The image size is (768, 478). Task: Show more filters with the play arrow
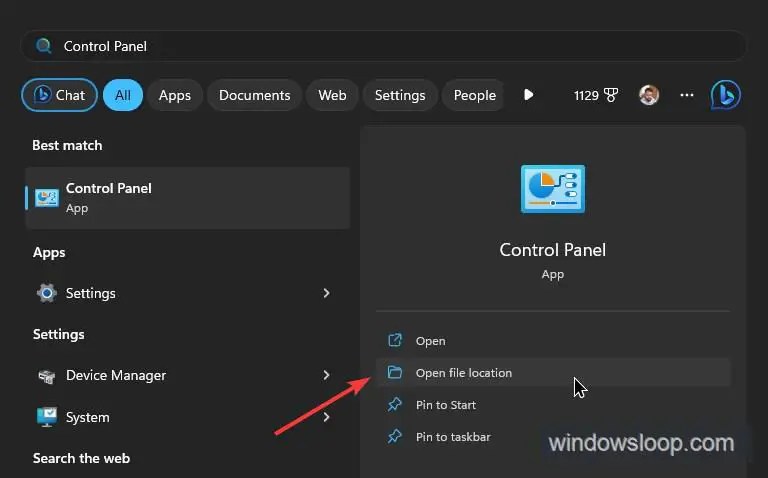pyautogui.click(x=528, y=95)
